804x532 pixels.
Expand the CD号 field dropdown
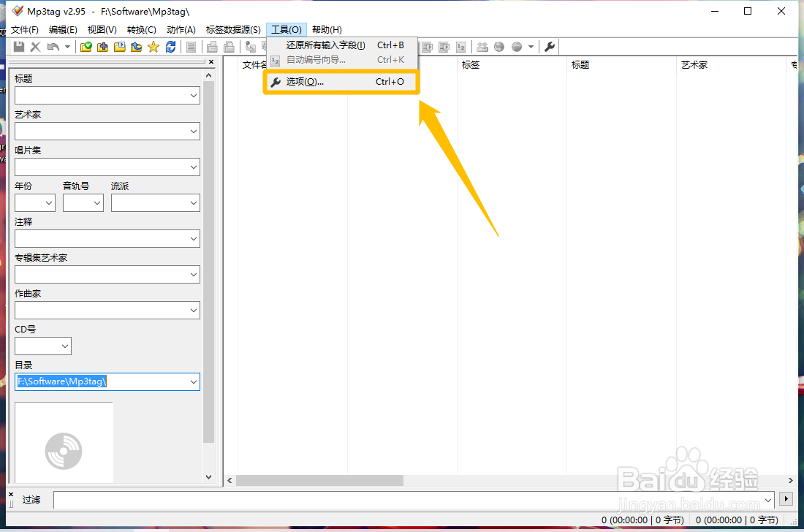[x=65, y=346]
